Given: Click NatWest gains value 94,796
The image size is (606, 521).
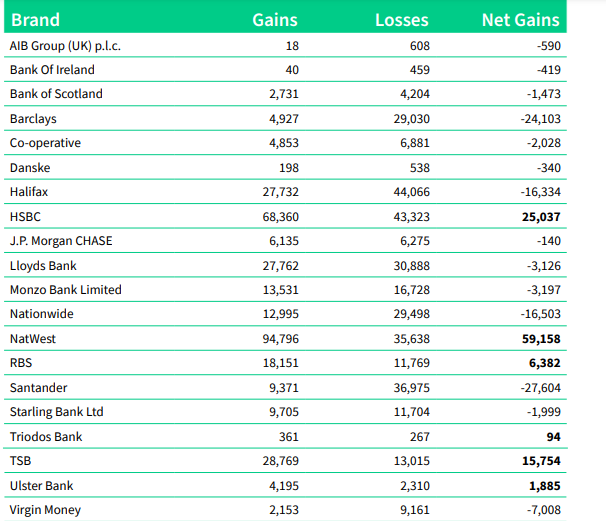Looking at the screenshot, I should pos(277,339).
